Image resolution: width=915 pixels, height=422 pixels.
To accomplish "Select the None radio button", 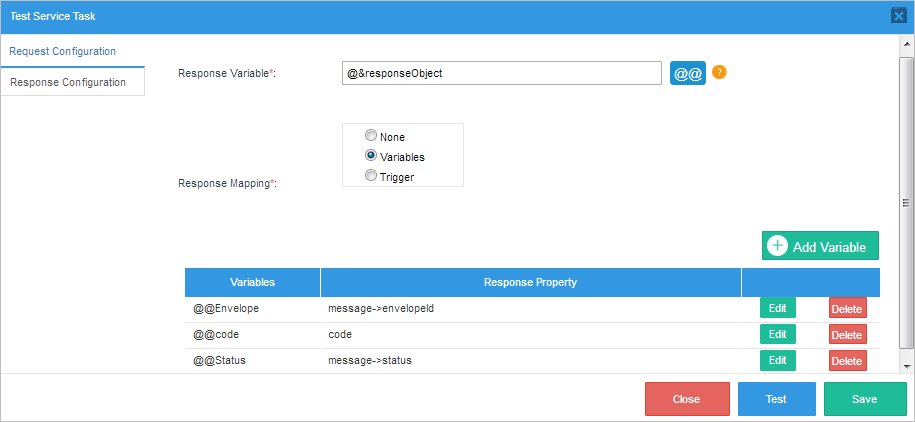I will coord(371,136).
